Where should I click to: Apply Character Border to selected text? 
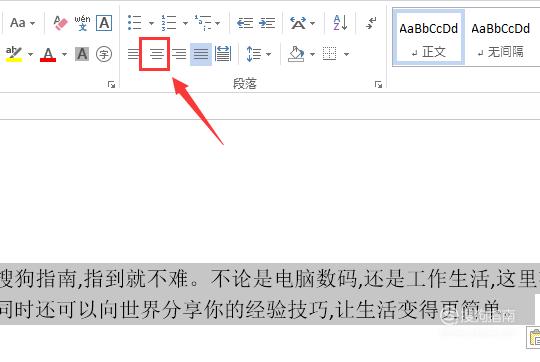point(104,23)
